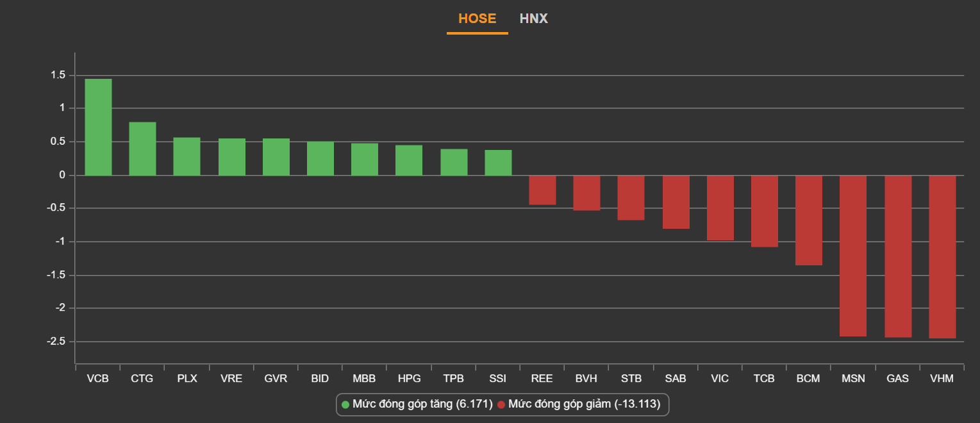Toggle the red 'Mức đóng góp giảm' legend
The image size is (980, 423).
(x=579, y=404)
